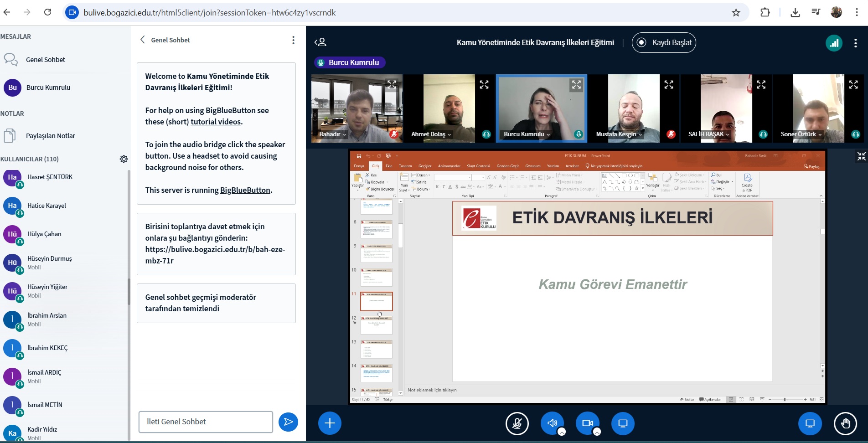Open user list settings gear
Screen dimensions: 868x443
124,159
